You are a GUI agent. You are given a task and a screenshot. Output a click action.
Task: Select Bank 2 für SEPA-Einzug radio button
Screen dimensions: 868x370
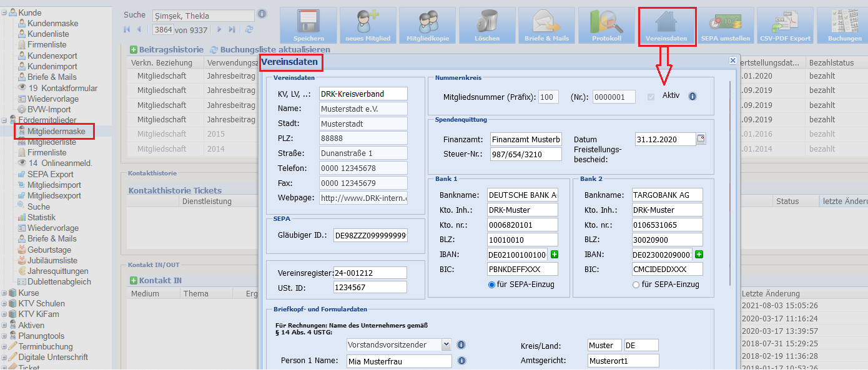[636, 285]
